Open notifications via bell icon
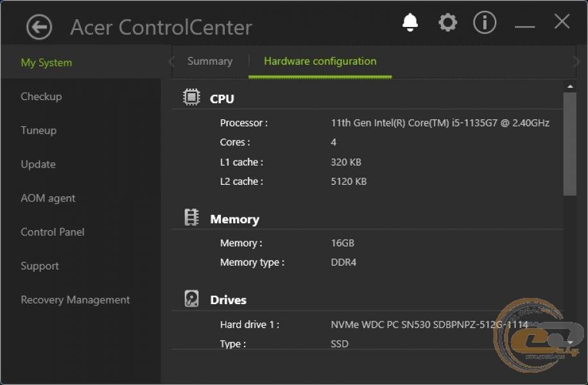 coord(410,22)
